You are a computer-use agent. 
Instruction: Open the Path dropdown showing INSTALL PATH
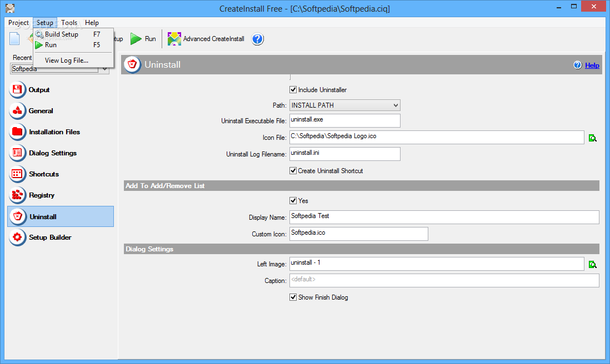[x=344, y=105]
